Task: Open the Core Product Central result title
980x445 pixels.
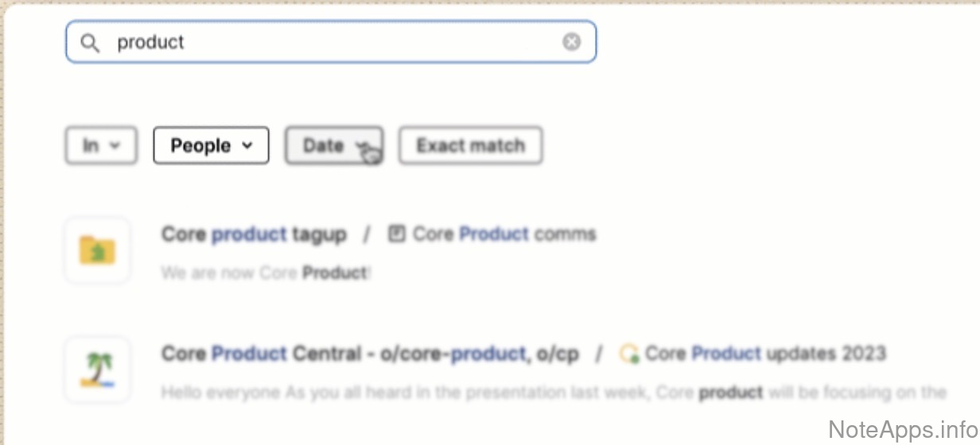Action: [370, 354]
